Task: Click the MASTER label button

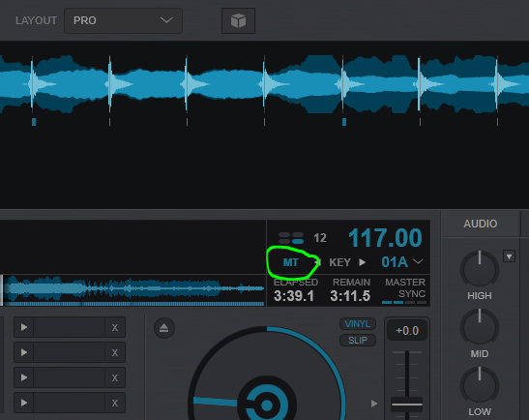Action: (x=405, y=283)
